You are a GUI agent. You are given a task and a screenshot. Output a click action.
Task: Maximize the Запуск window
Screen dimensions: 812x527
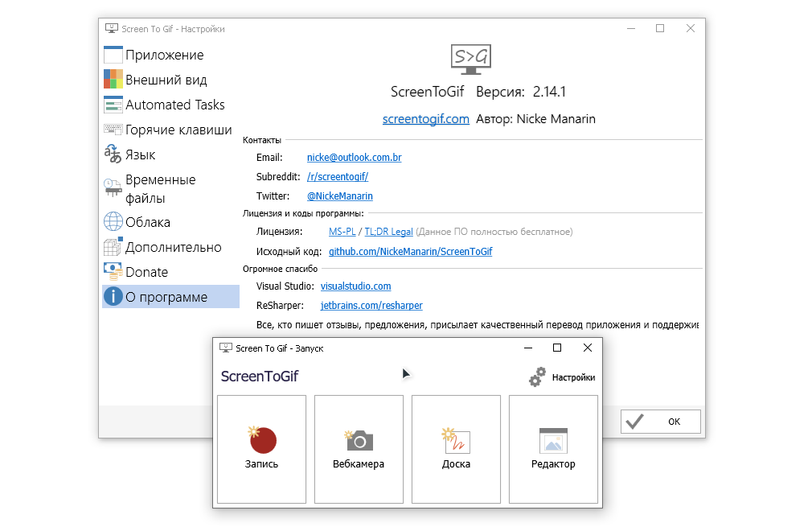coord(557,348)
